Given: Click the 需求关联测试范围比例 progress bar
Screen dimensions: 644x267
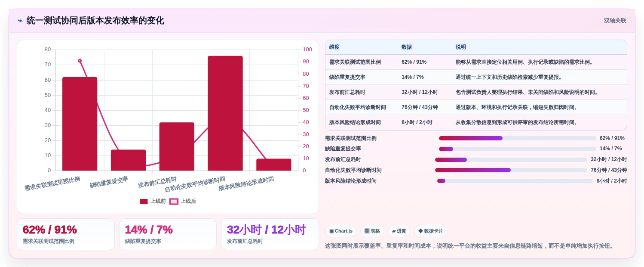Looking at the screenshot, I should (518, 138).
